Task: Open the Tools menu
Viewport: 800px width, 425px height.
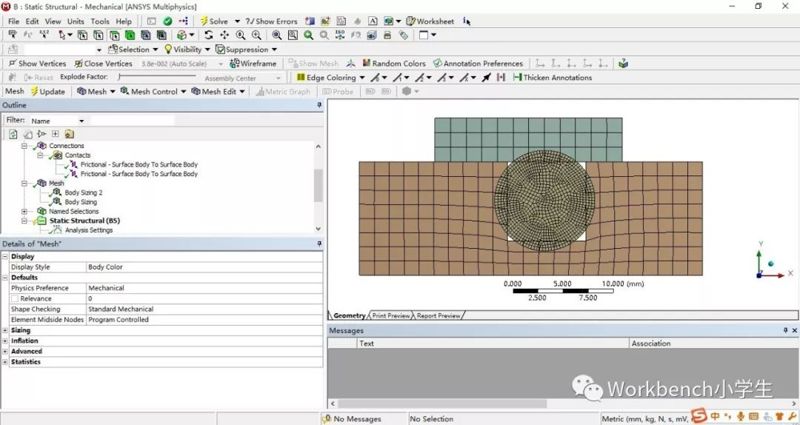Action: [x=100, y=21]
